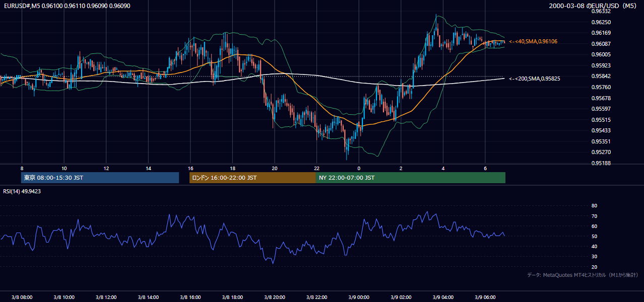Click the hour 16 marker on chart axis

click(190, 168)
